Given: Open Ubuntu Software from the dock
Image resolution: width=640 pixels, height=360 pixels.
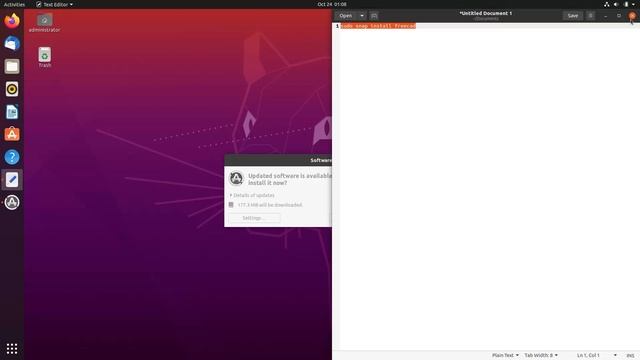Looking at the screenshot, I should (x=12, y=134).
